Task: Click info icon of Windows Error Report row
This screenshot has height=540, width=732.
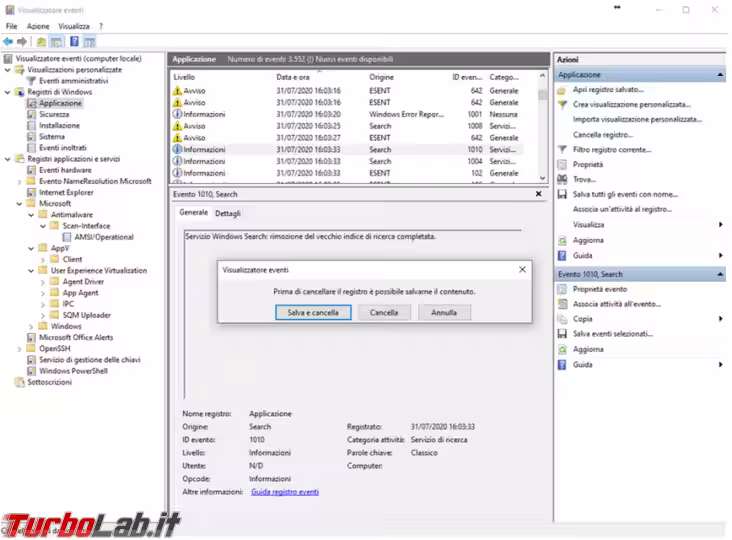Action: pos(177,114)
